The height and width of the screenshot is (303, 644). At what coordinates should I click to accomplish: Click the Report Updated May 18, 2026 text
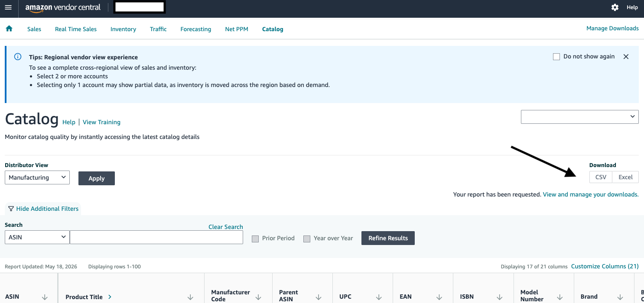click(x=41, y=267)
